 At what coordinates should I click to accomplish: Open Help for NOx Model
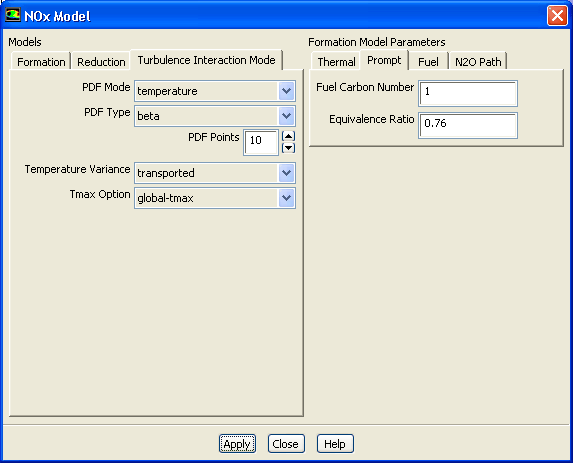coord(335,444)
